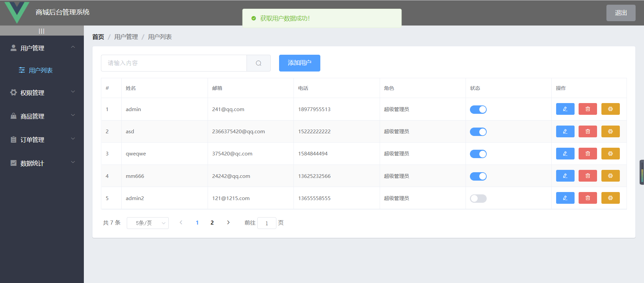This screenshot has height=283, width=644.
Task: Open role settings for user asd
Action: (610, 132)
